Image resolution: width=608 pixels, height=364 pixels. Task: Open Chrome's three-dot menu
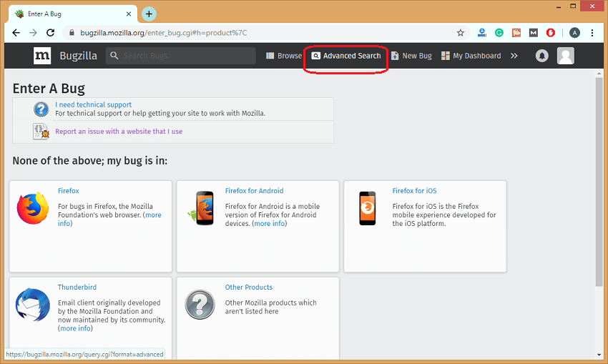(x=592, y=33)
